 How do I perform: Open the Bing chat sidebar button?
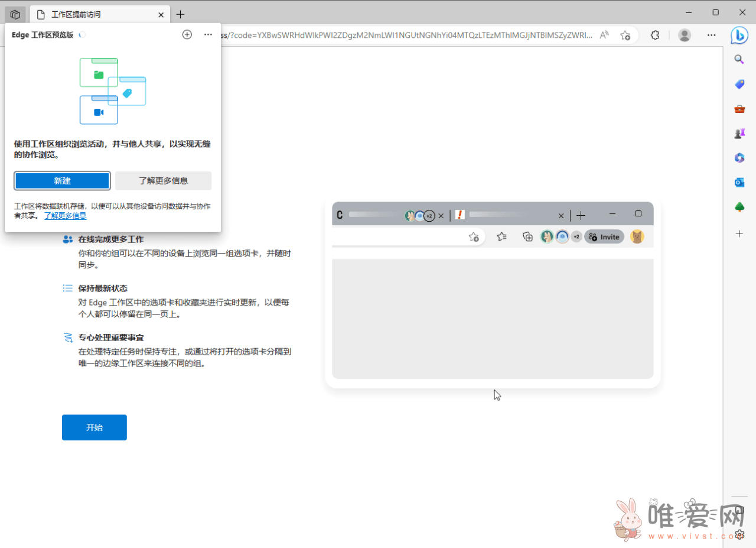(739, 35)
